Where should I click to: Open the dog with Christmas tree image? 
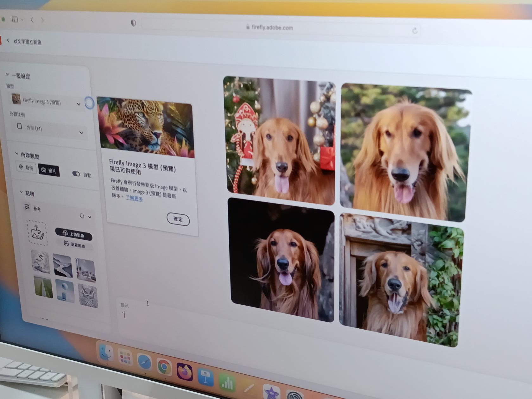click(x=280, y=140)
